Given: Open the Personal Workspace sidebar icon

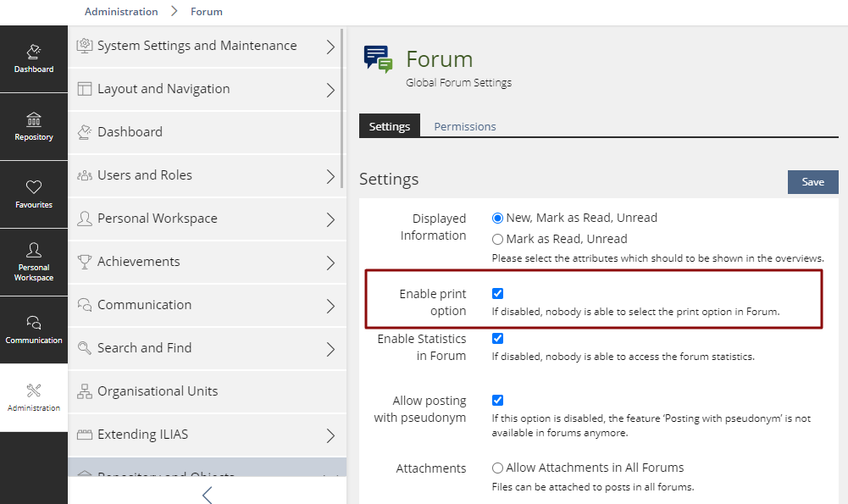Looking at the screenshot, I should pyautogui.click(x=34, y=251).
